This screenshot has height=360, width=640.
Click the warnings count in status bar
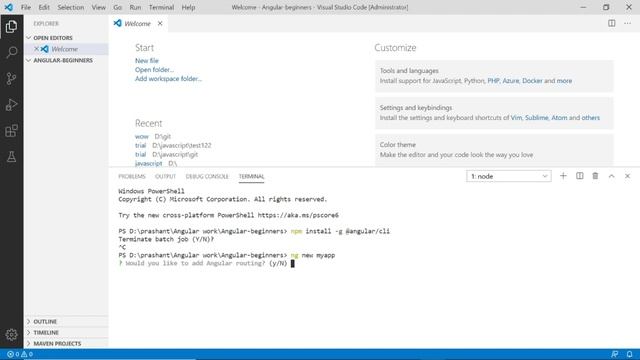27,354
